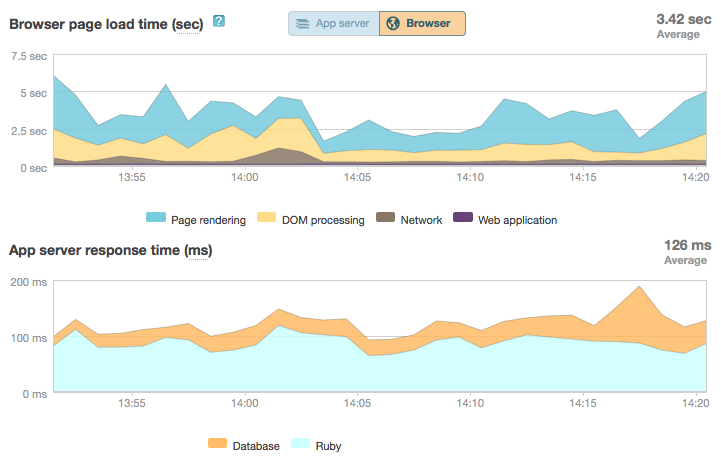The image size is (721, 459).
Task: Click the Database legend label
Action: tap(256, 446)
